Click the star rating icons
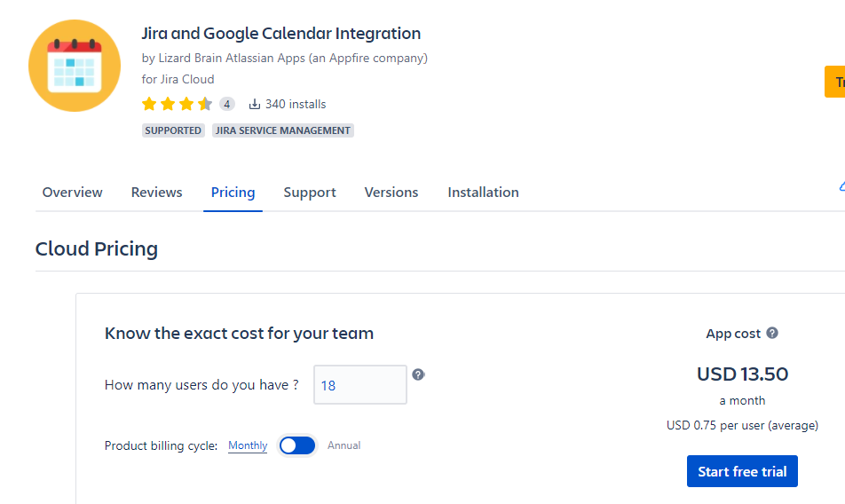 pyautogui.click(x=177, y=104)
